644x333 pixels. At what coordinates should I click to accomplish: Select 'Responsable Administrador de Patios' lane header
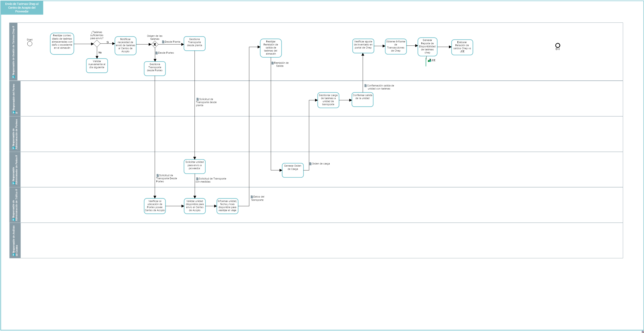coord(15,170)
